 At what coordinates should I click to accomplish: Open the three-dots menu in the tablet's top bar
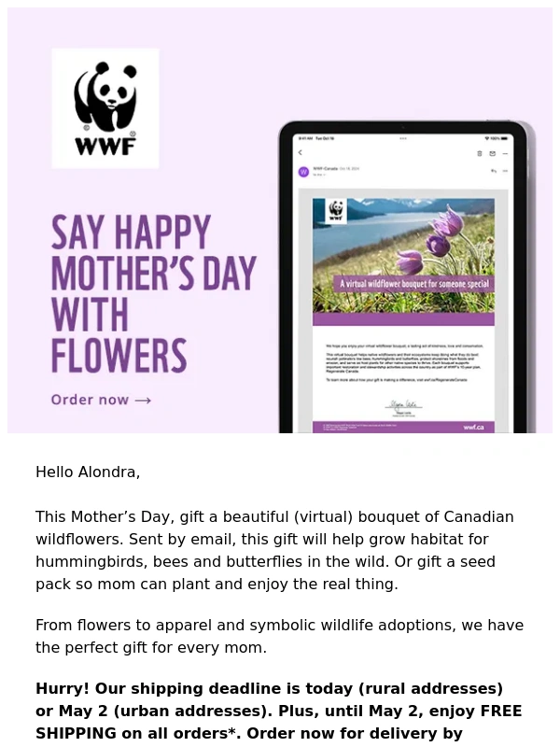click(x=505, y=153)
